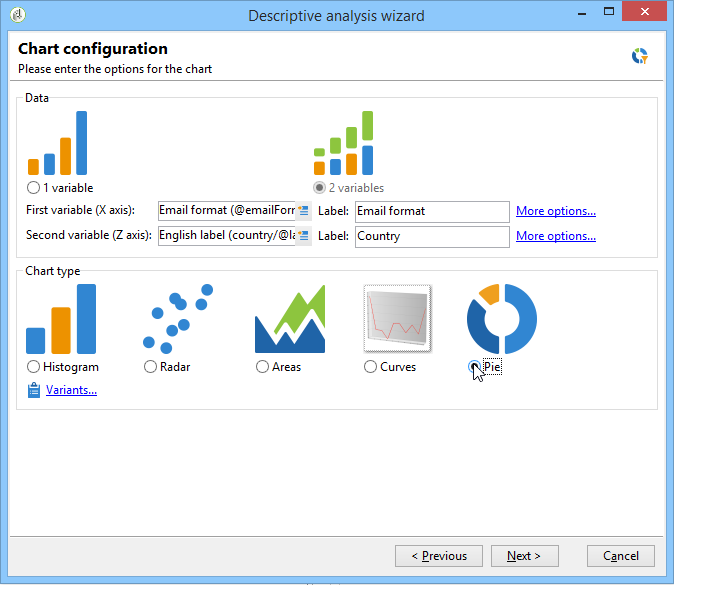702x605 pixels.
Task: Choose the Areas radio button
Action: (x=262, y=367)
